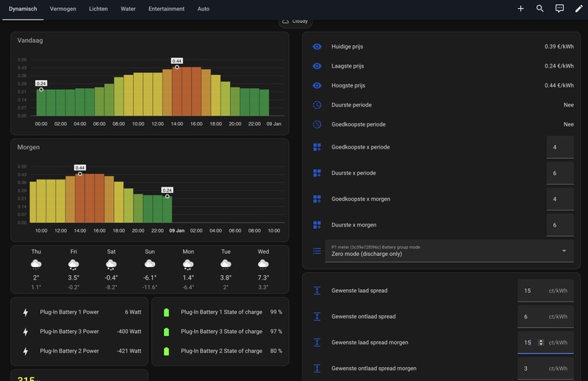Open the Entertainment tab
The image size is (588, 381).
166,9
